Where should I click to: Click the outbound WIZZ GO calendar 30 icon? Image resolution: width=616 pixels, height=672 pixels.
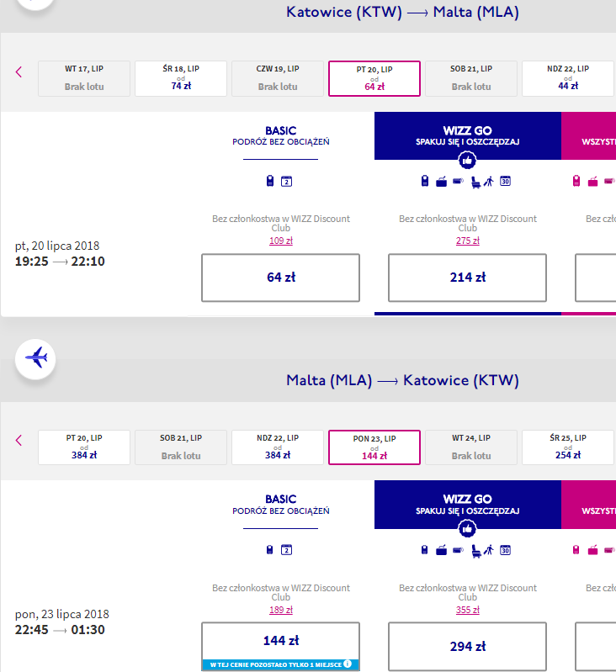(506, 182)
